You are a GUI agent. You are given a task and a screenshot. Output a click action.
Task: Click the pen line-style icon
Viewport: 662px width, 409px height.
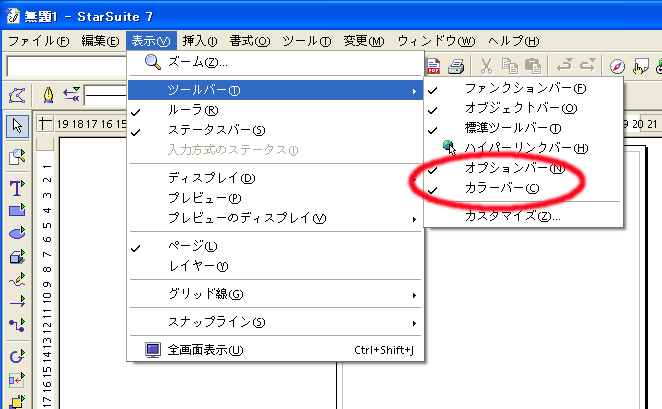pyautogui.click(x=49, y=95)
